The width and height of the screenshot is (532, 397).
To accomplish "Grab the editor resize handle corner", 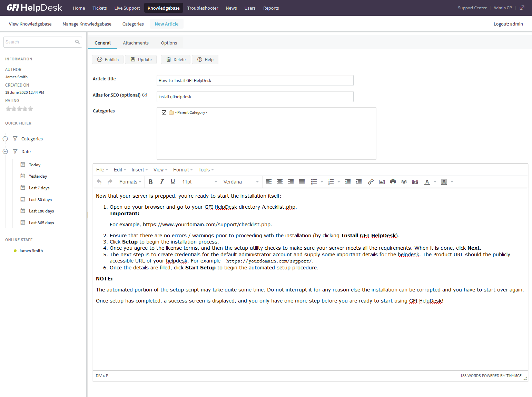I will (525, 378).
